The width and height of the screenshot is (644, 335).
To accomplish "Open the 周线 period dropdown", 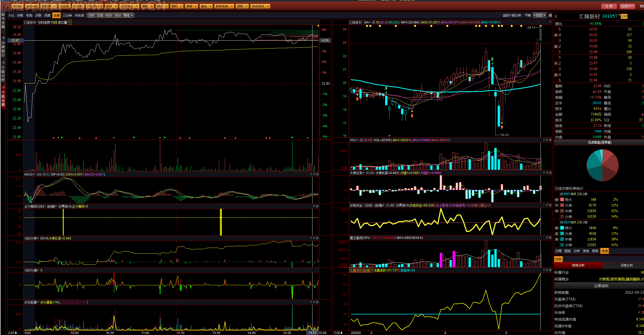I will [x=128, y=15].
